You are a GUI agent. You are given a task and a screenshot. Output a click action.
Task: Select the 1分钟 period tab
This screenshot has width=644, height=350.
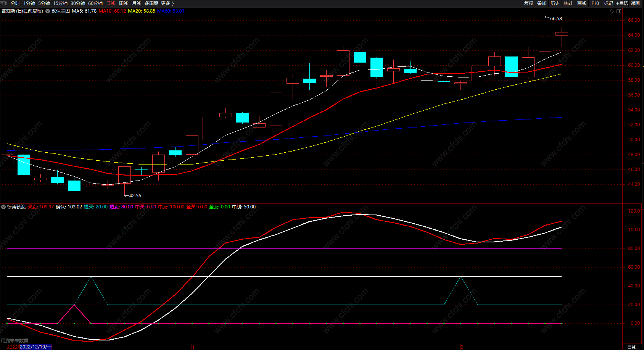(x=29, y=3)
